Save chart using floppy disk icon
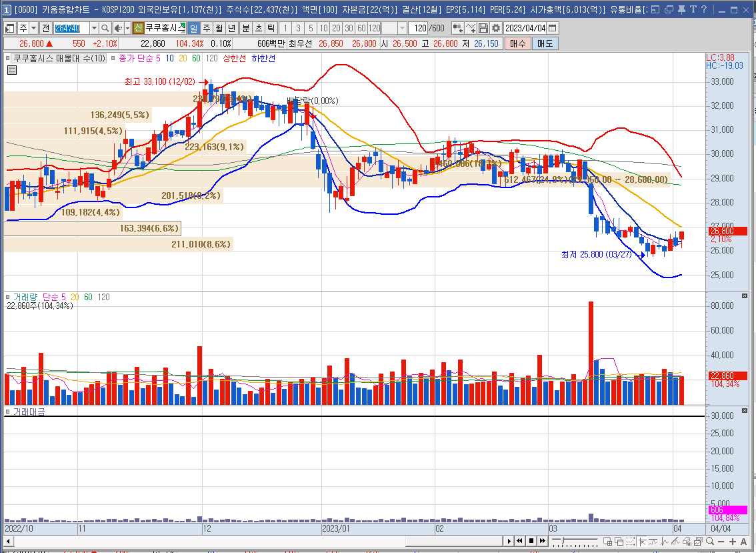 pyautogui.click(x=483, y=29)
